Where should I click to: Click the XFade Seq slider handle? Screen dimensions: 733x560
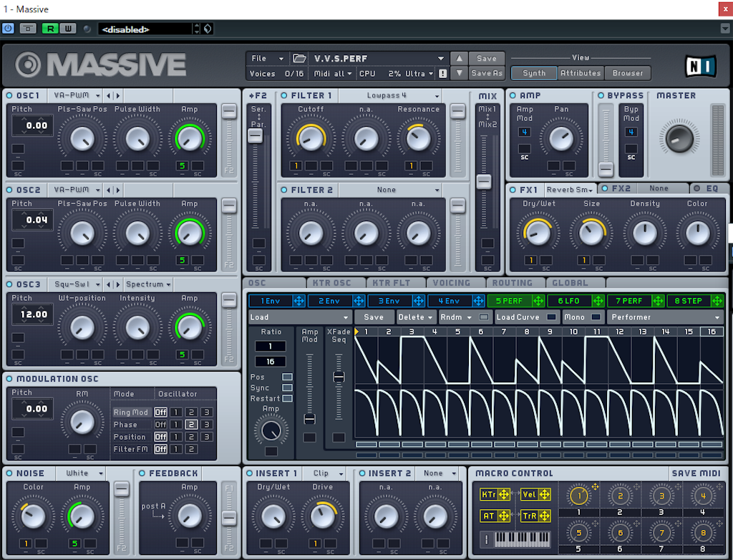point(339,377)
